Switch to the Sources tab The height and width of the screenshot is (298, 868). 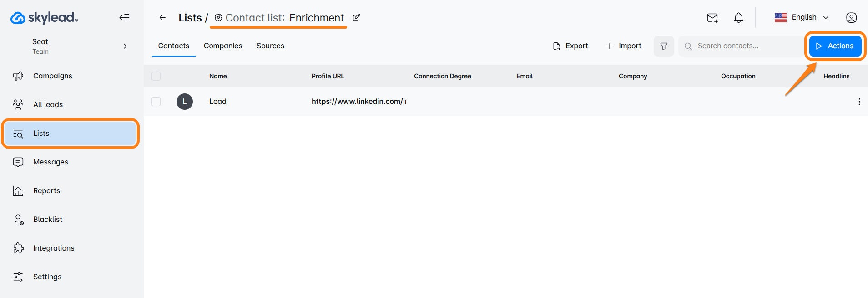click(x=270, y=46)
